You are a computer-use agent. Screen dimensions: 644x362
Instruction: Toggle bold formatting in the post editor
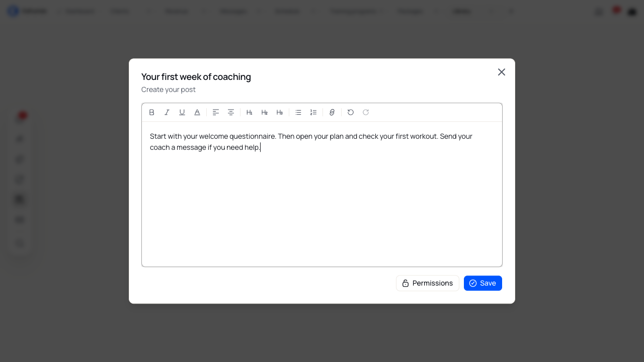pyautogui.click(x=152, y=112)
